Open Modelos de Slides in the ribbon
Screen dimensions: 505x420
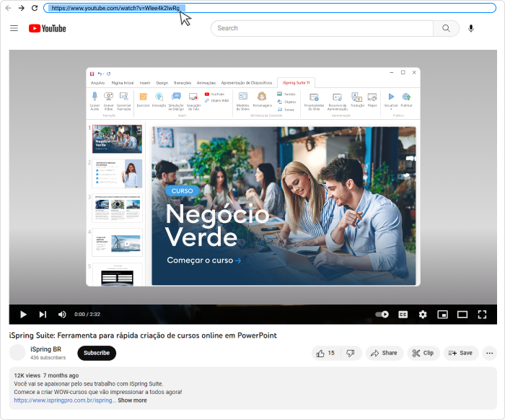(243, 101)
